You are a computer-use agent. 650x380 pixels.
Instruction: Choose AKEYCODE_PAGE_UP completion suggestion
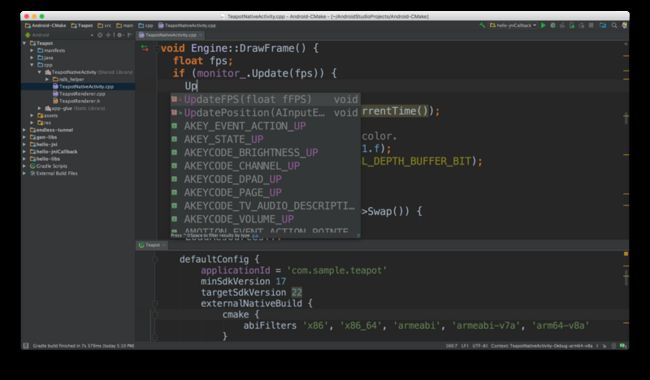(x=265, y=192)
